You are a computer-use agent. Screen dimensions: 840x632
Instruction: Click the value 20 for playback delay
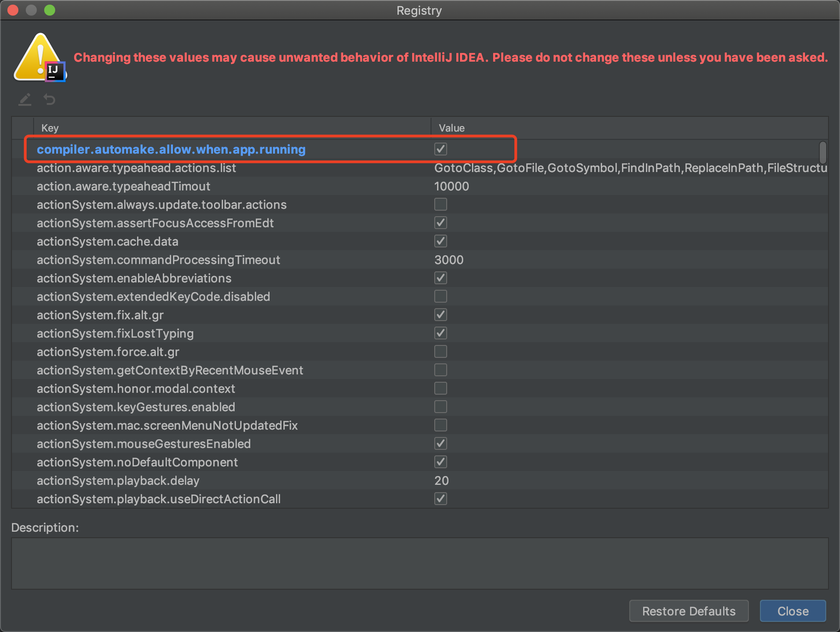click(442, 481)
